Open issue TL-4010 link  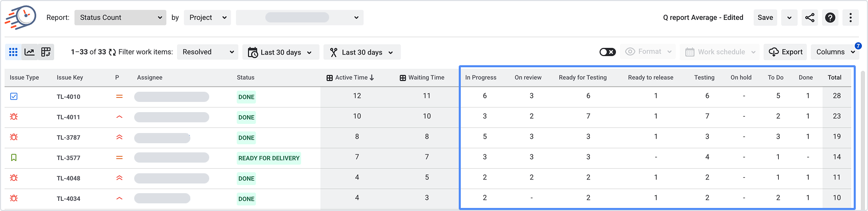pos(68,97)
